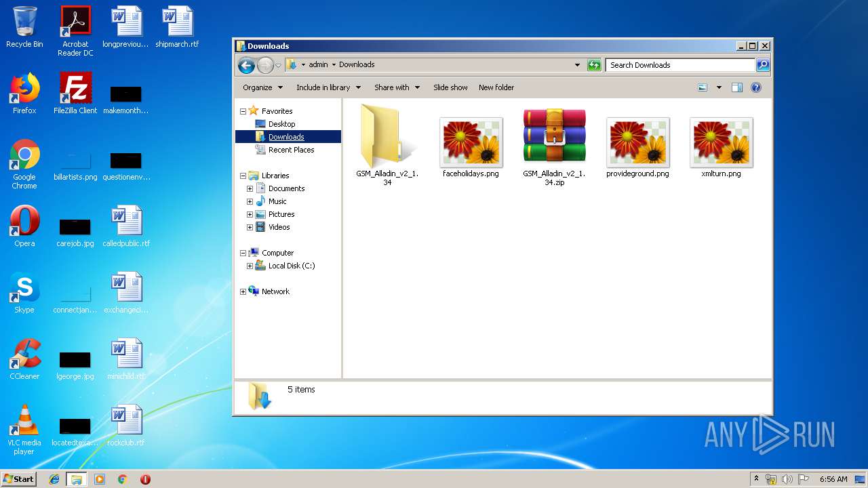Screen dimensions: 868x488
Task: Show hidden tray icons arrow
Action: pos(756,479)
